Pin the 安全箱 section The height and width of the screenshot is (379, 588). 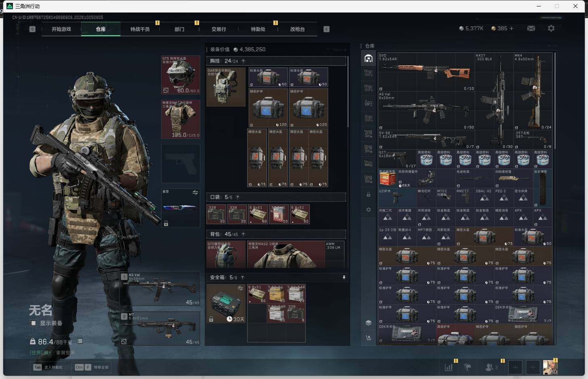tap(344, 277)
